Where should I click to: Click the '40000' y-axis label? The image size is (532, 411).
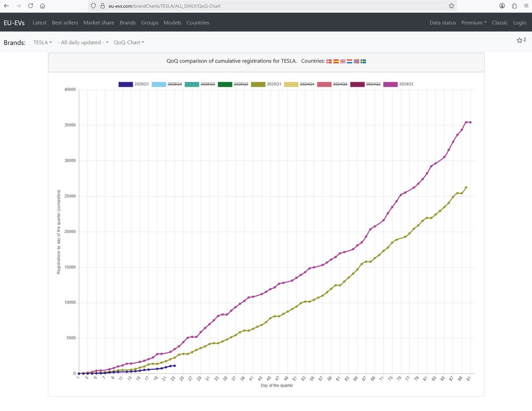[x=70, y=90]
